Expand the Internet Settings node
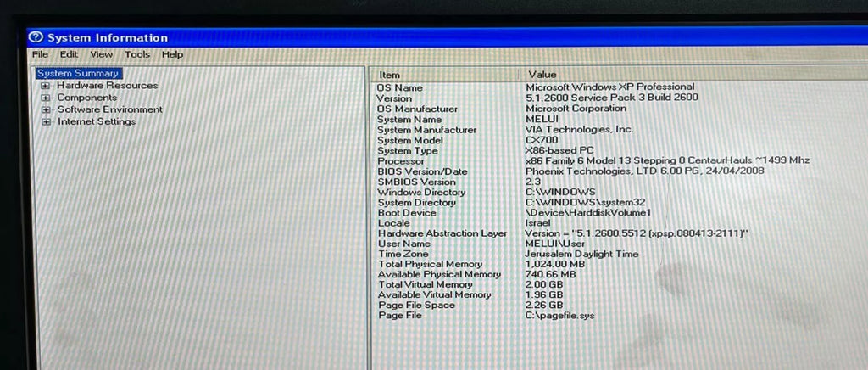The width and height of the screenshot is (868, 370). (x=47, y=122)
